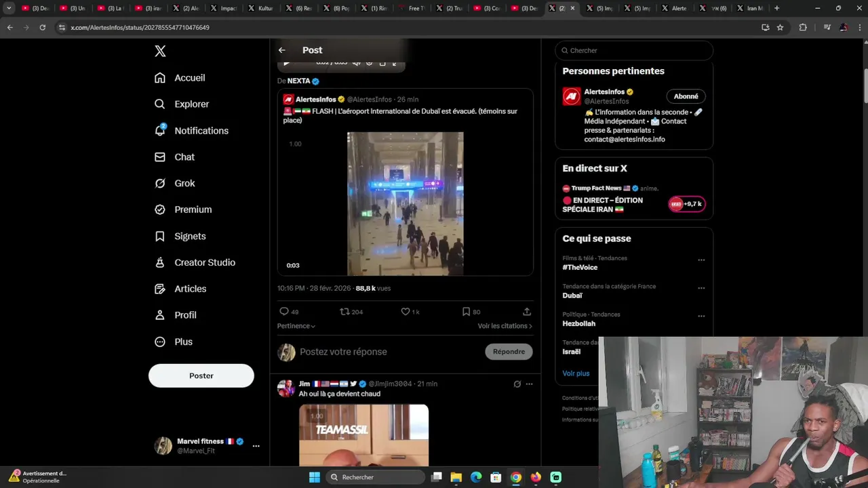The image size is (868, 488).
Task: Click Grok icon on Jim's reply
Action: click(x=517, y=384)
